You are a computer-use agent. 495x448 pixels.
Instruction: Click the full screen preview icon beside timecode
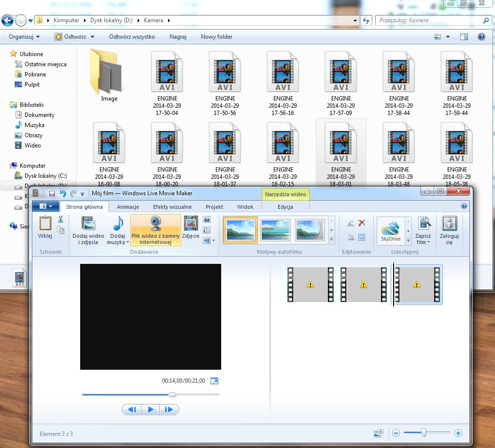(214, 381)
